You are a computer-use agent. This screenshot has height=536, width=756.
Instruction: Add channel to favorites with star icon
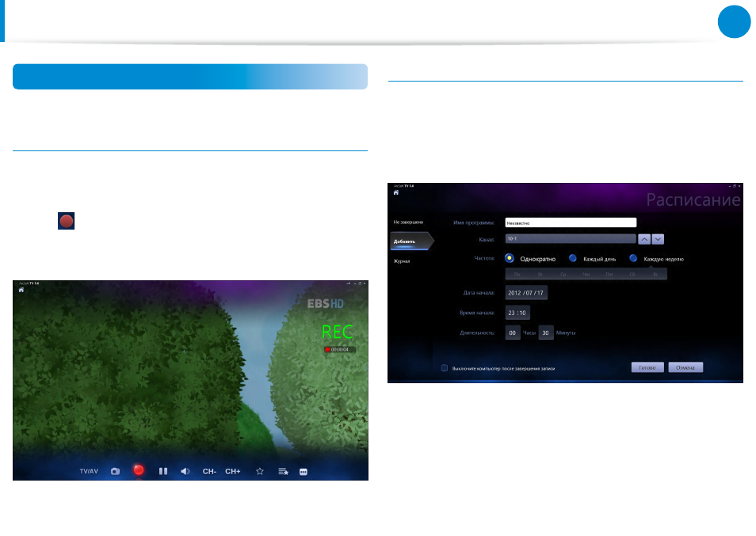[x=260, y=471]
